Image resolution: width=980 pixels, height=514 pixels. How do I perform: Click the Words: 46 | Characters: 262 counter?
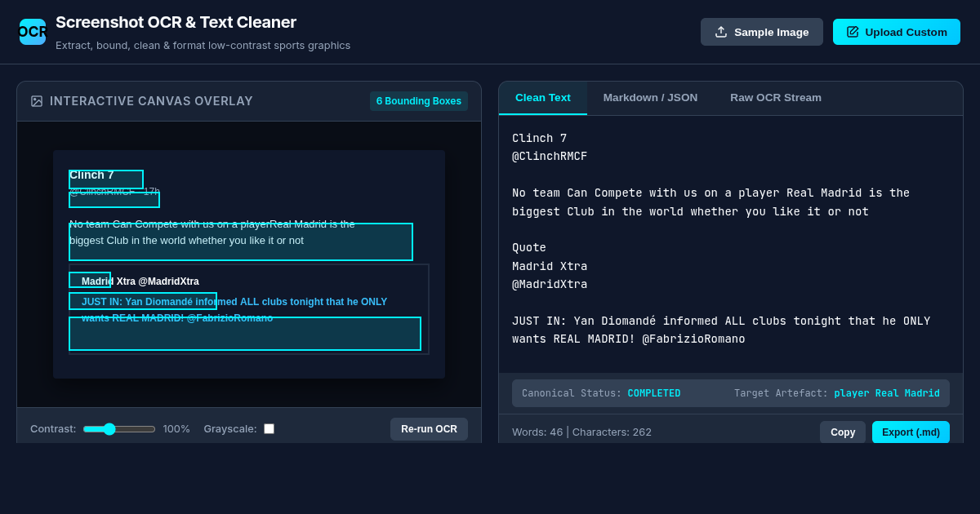(x=581, y=432)
